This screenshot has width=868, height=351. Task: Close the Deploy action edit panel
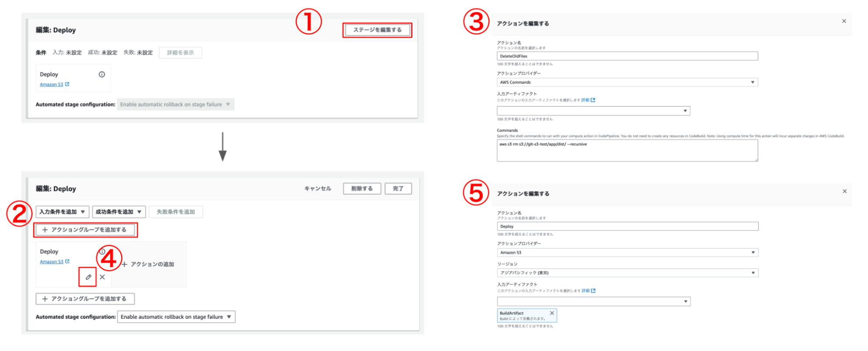[845, 191]
